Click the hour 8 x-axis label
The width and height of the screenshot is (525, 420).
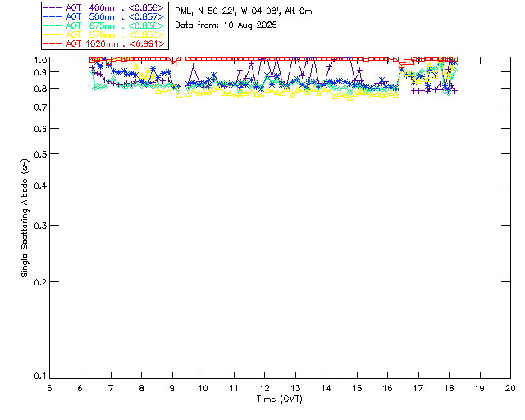(x=142, y=388)
